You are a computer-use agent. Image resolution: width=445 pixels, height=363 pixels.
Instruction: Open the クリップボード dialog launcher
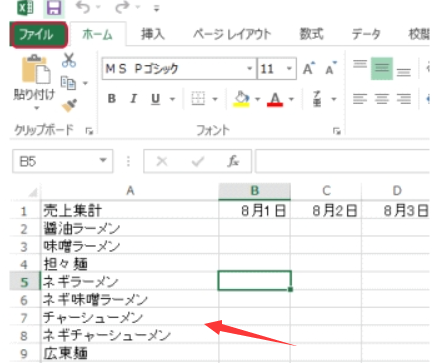[x=89, y=131]
